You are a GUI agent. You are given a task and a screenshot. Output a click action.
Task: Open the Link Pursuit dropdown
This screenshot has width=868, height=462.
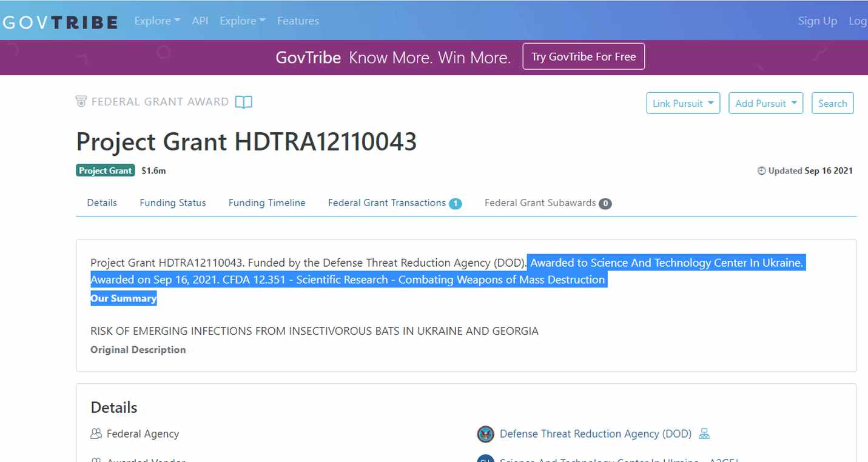coord(683,103)
